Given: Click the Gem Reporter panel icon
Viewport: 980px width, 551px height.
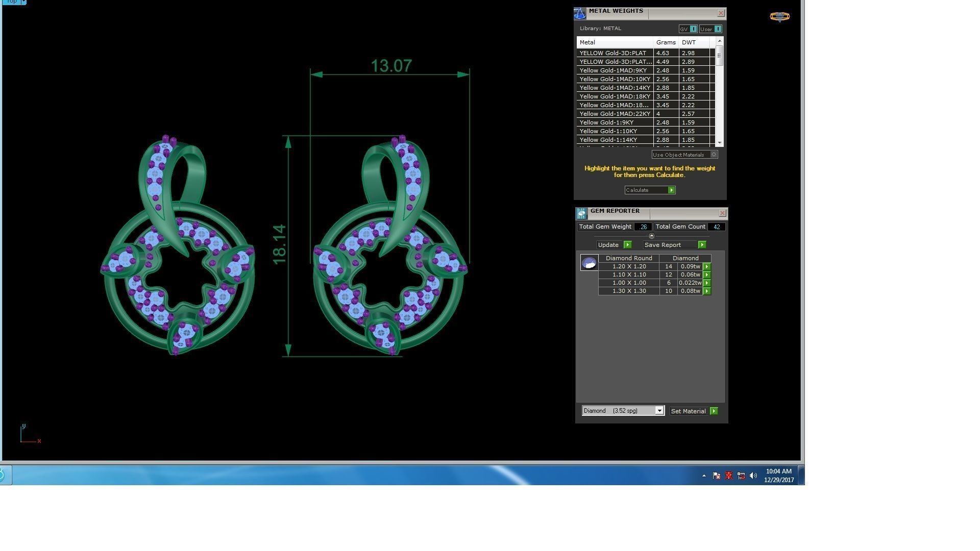Looking at the screenshot, I should [x=581, y=213].
